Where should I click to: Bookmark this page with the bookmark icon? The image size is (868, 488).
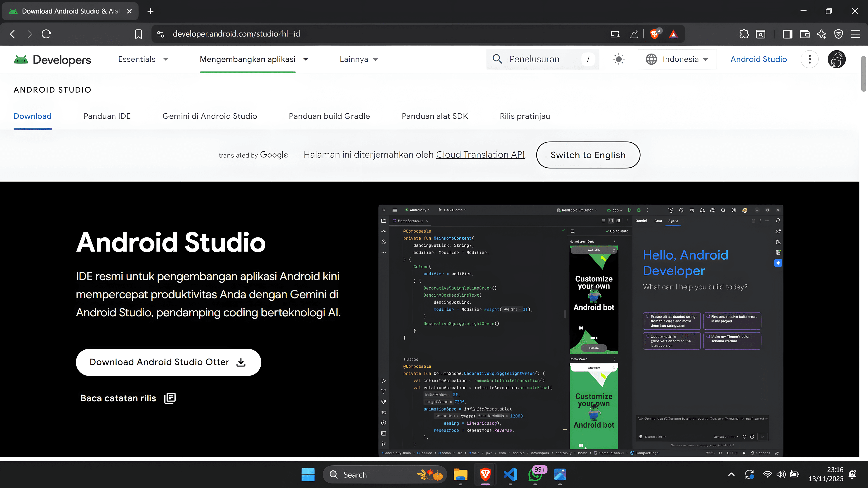coord(139,34)
